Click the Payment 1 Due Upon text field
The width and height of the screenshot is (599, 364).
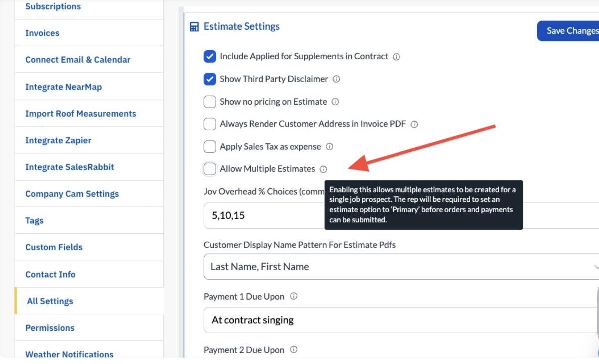401,320
